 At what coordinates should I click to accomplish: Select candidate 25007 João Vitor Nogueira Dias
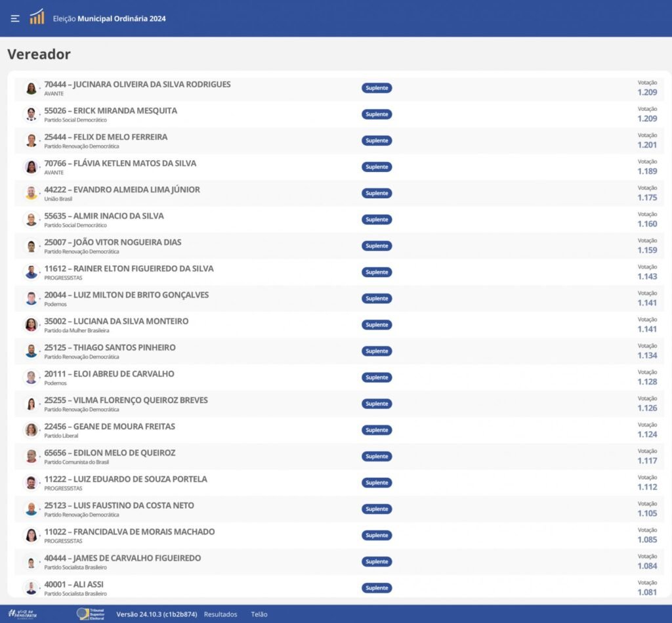[x=112, y=242]
